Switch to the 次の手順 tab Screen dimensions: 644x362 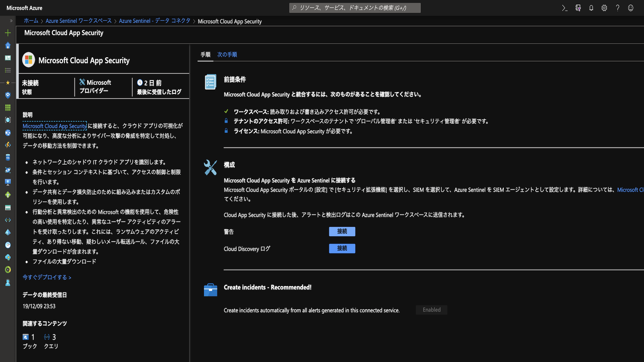[x=227, y=55]
